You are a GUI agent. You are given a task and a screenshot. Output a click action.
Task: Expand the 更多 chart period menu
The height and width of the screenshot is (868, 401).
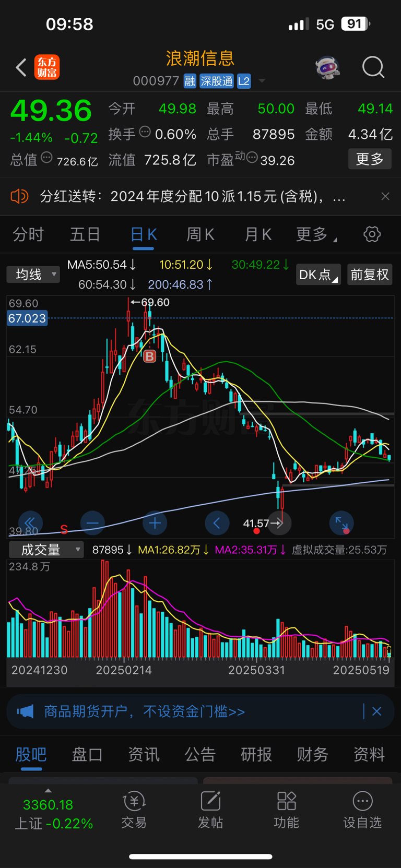pyautogui.click(x=316, y=234)
